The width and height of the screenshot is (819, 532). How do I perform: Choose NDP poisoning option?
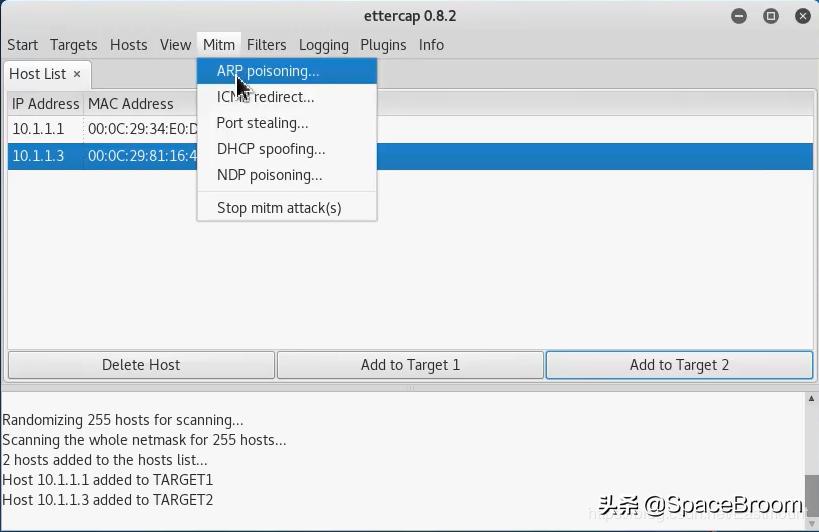coord(269,175)
